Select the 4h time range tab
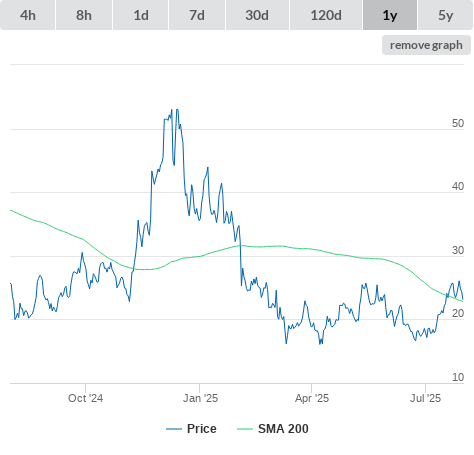The height and width of the screenshot is (455, 474). pyautogui.click(x=28, y=15)
